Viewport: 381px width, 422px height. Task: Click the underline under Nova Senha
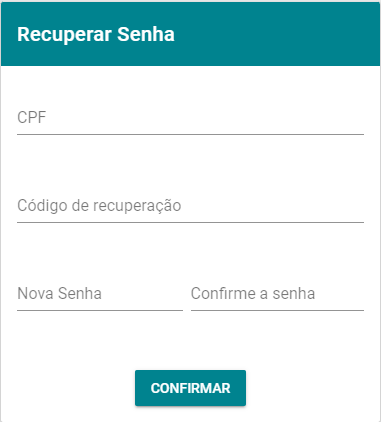[x=100, y=310]
